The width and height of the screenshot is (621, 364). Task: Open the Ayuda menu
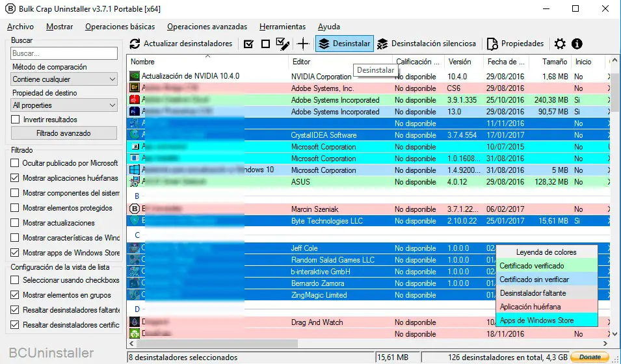(x=329, y=27)
